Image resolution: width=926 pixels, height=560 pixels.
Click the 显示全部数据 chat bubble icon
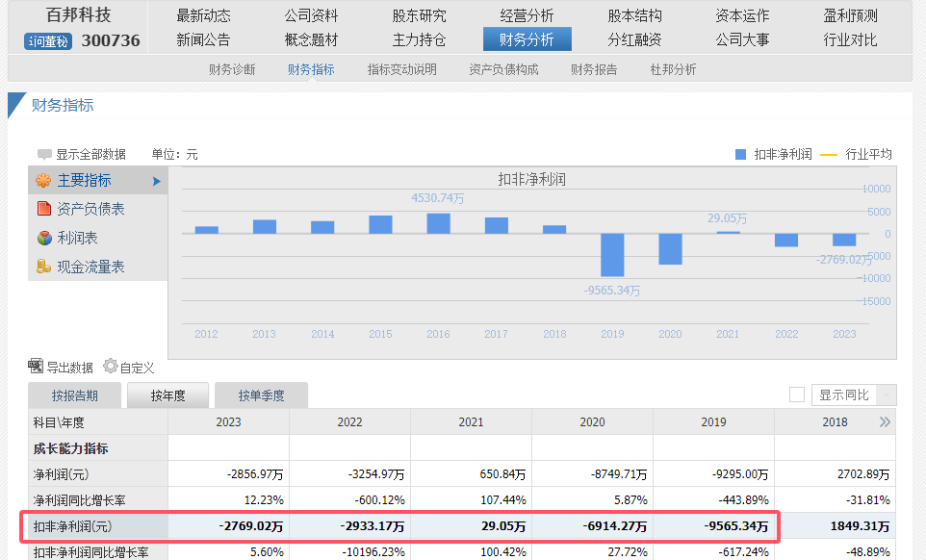(44, 155)
